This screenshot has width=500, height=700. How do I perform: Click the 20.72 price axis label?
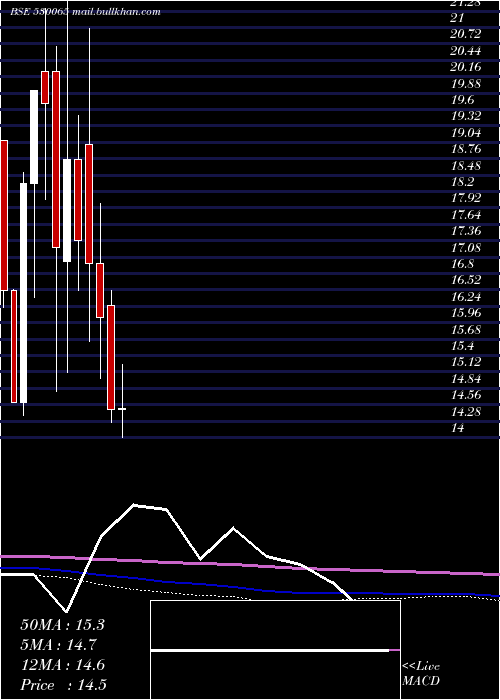coord(465,34)
